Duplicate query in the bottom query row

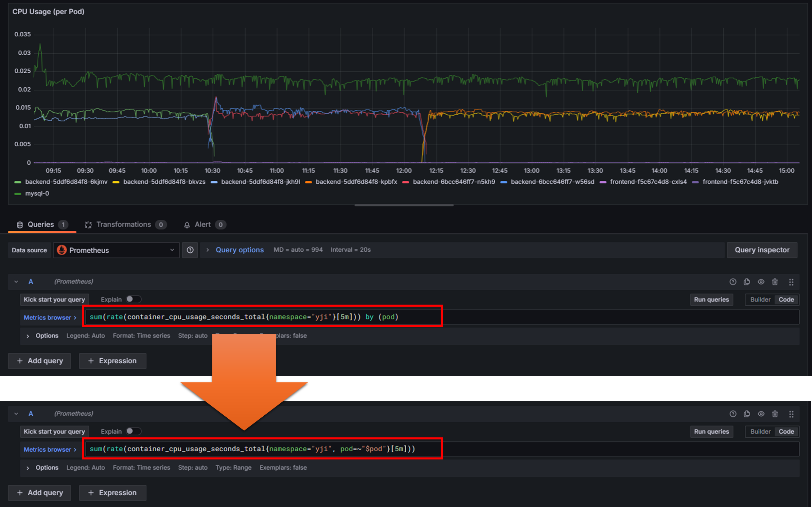[746, 414]
